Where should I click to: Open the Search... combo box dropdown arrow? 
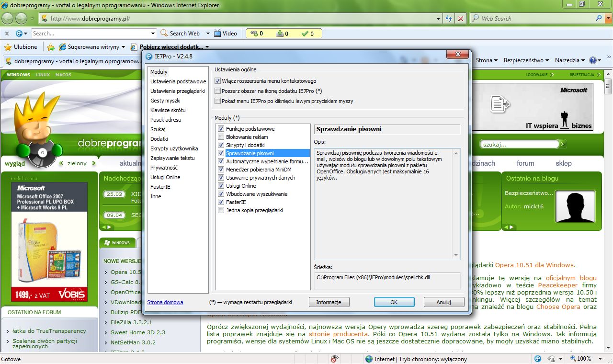pos(153,34)
